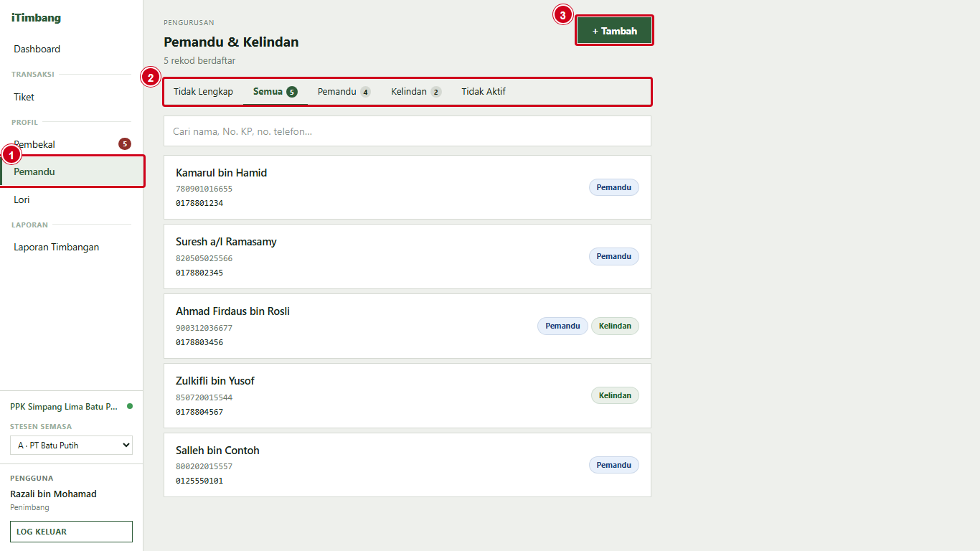Open Ahmad Firdaus bin Rosli record
The height and width of the screenshot is (551, 980).
[407, 326]
